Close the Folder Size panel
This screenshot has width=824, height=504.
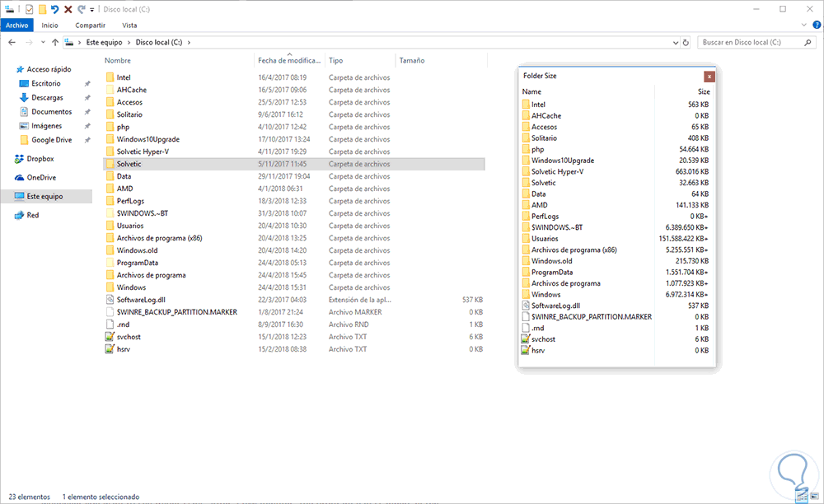tap(709, 76)
